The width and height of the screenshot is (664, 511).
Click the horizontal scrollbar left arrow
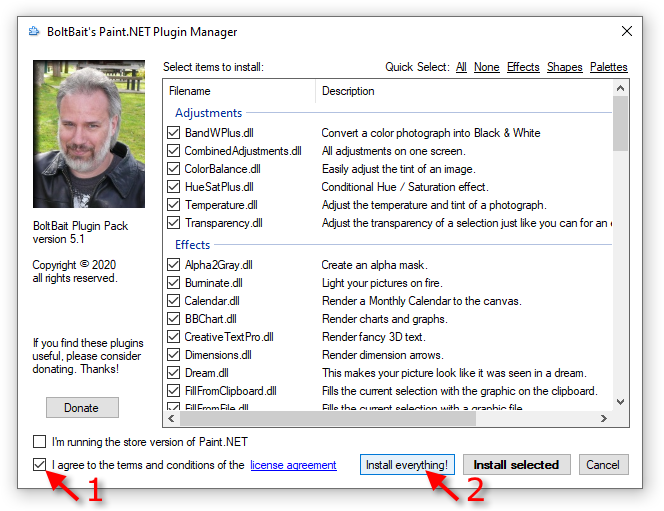(171, 419)
